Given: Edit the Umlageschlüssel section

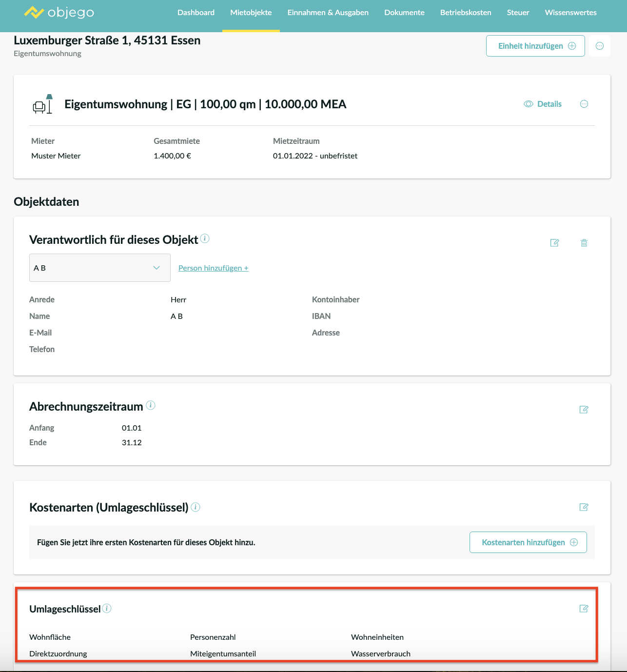Looking at the screenshot, I should (x=584, y=609).
